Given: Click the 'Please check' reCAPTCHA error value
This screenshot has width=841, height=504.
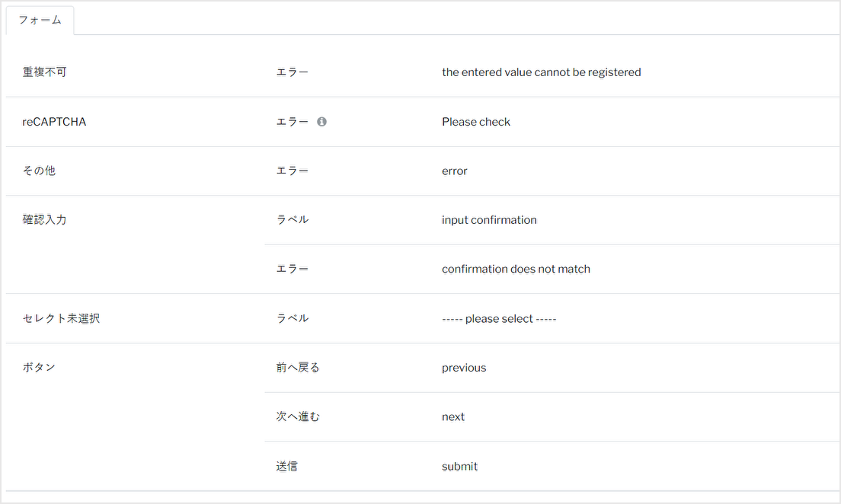Looking at the screenshot, I should click(476, 122).
